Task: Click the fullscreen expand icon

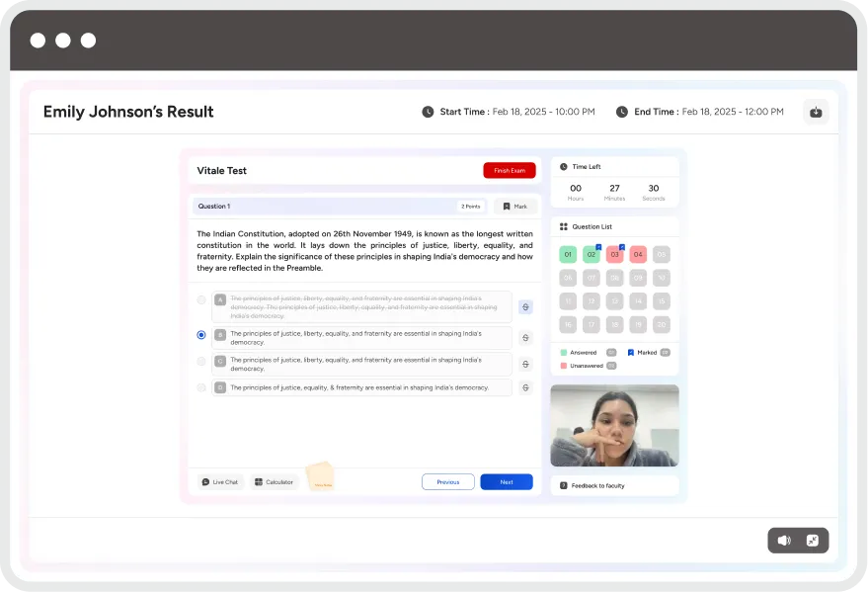Action: pyautogui.click(x=813, y=541)
